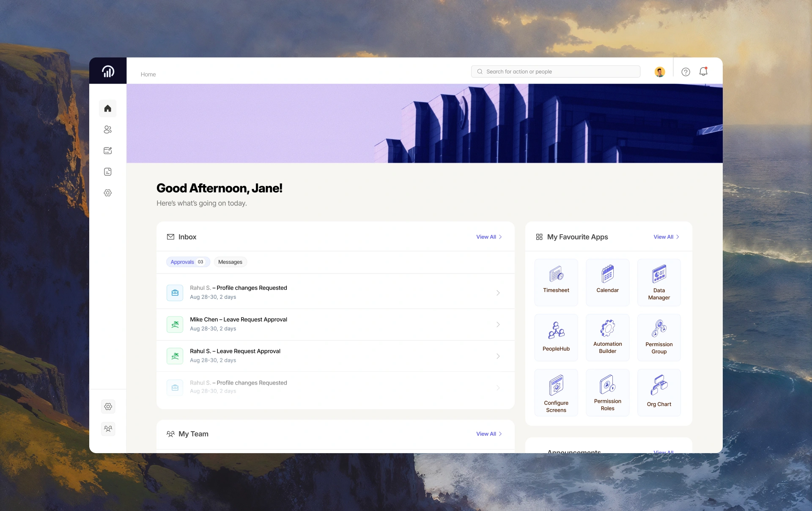Open the help question mark icon
Screen dimensions: 812x511
point(686,72)
